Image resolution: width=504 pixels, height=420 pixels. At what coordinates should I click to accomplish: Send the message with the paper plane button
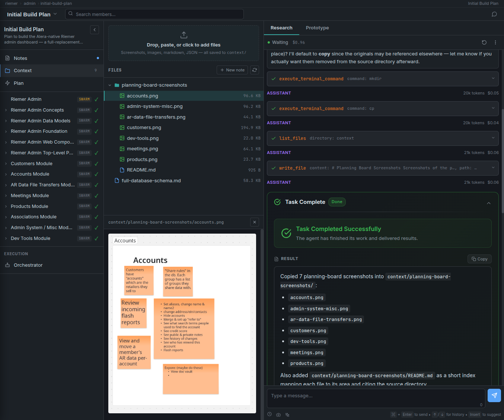494,395
